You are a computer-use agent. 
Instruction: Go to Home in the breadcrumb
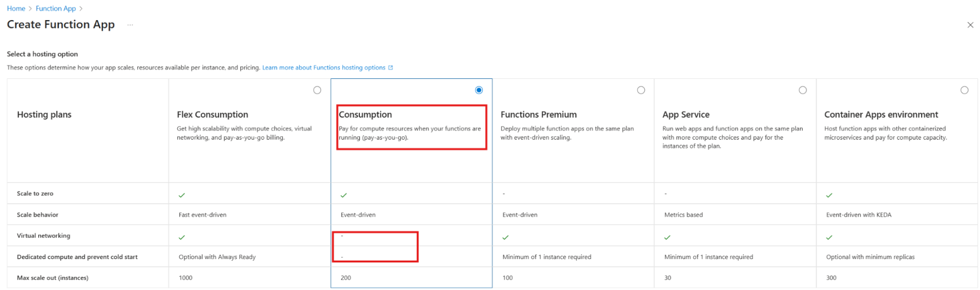click(16, 8)
